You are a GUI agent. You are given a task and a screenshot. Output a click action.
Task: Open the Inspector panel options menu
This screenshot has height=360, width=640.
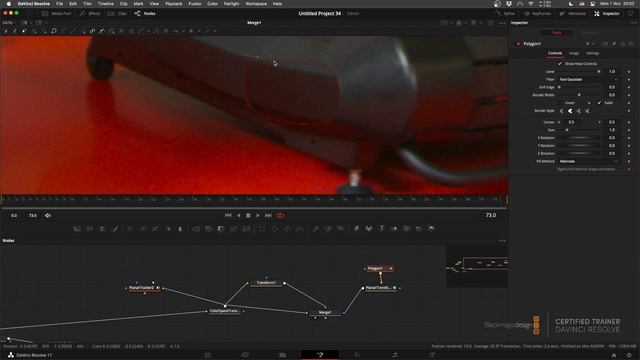point(633,23)
